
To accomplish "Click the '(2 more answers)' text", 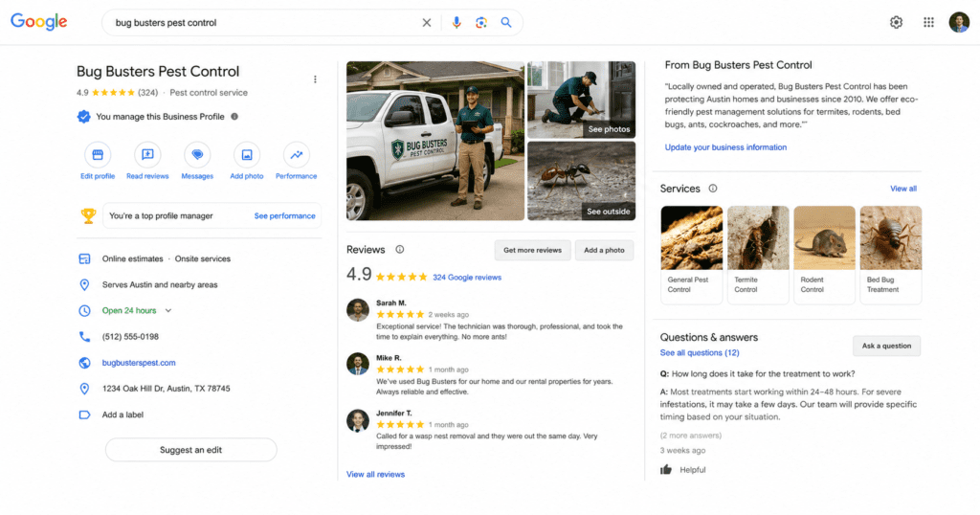I will 691,435.
